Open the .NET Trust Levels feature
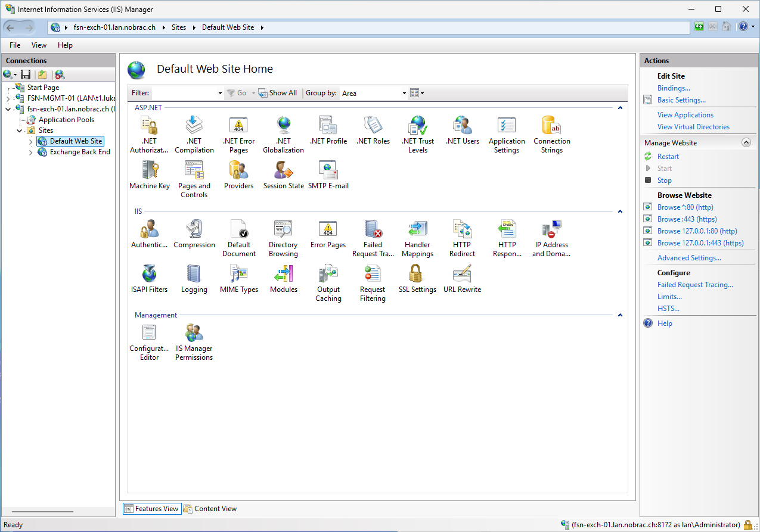This screenshot has width=760, height=532. pos(418,135)
